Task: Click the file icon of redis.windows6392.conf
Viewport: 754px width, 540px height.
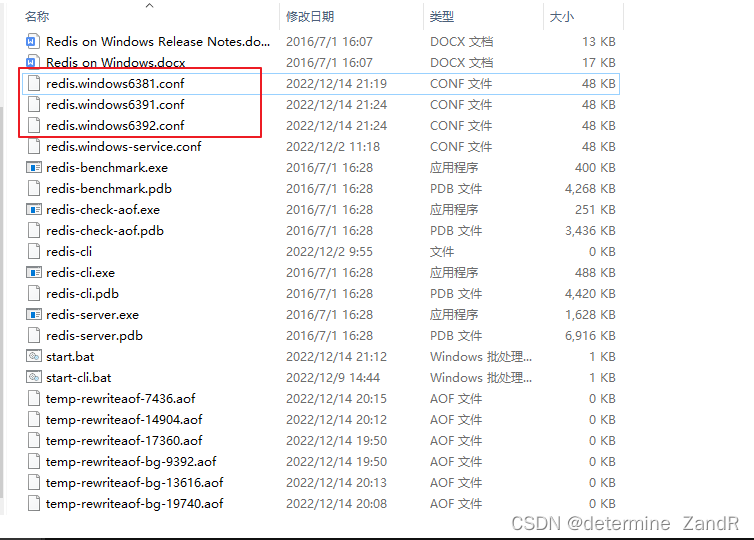Action: click(34, 126)
